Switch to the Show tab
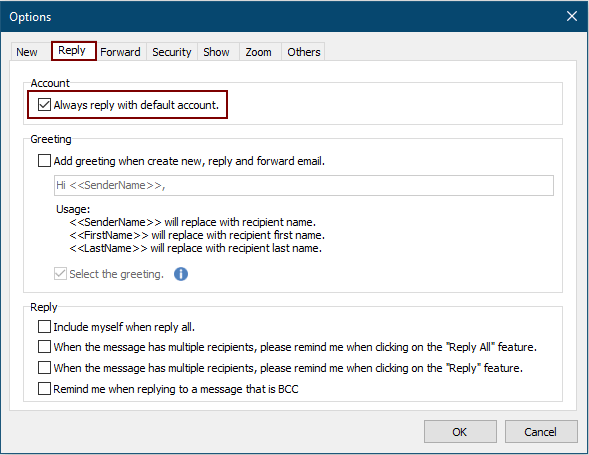 click(216, 52)
